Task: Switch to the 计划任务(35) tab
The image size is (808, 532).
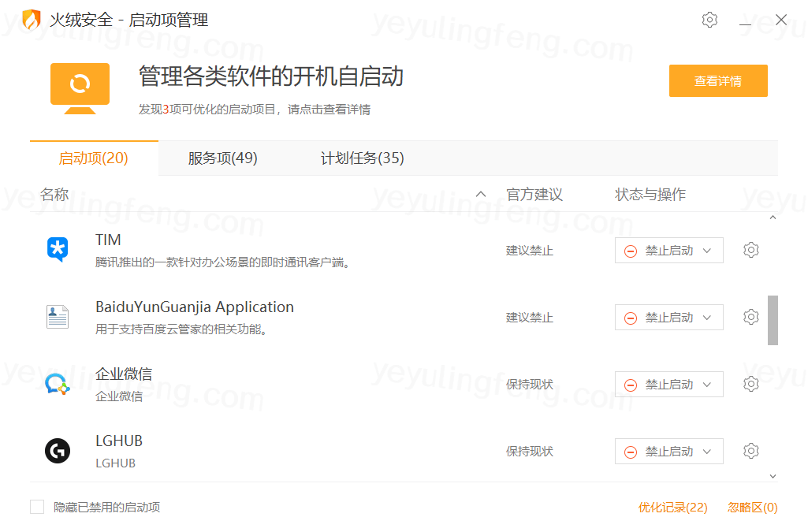Action: tap(363, 158)
